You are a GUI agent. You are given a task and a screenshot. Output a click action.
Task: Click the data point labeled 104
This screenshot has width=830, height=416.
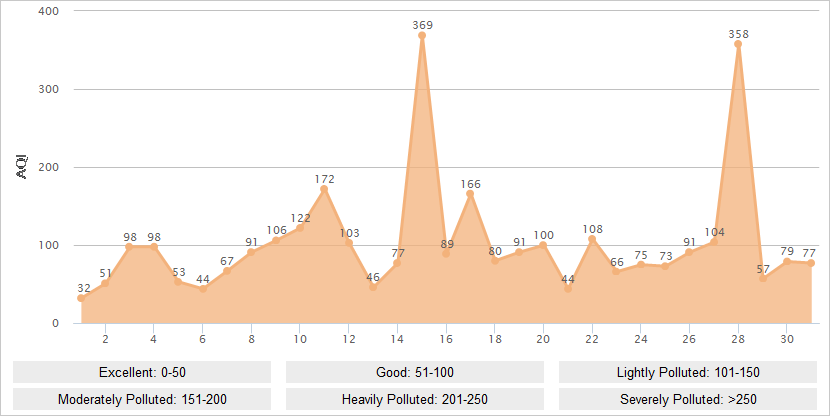pos(714,242)
